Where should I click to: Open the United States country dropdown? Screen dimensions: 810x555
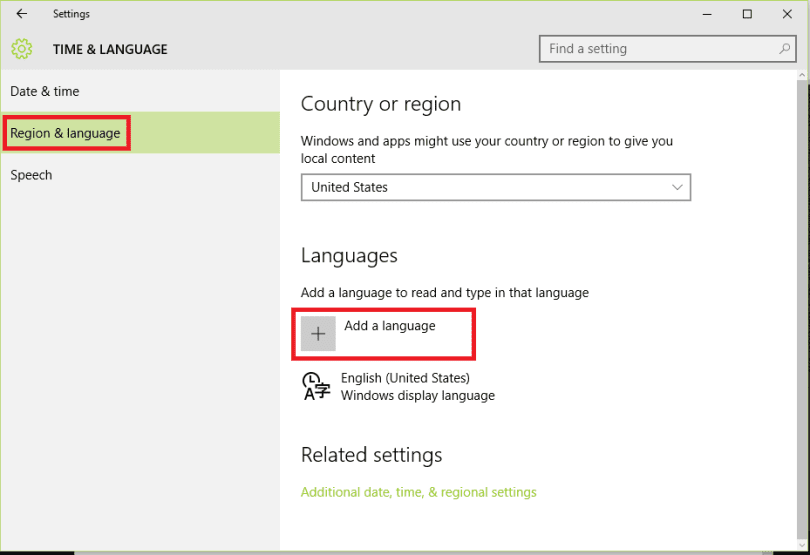point(496,187)
